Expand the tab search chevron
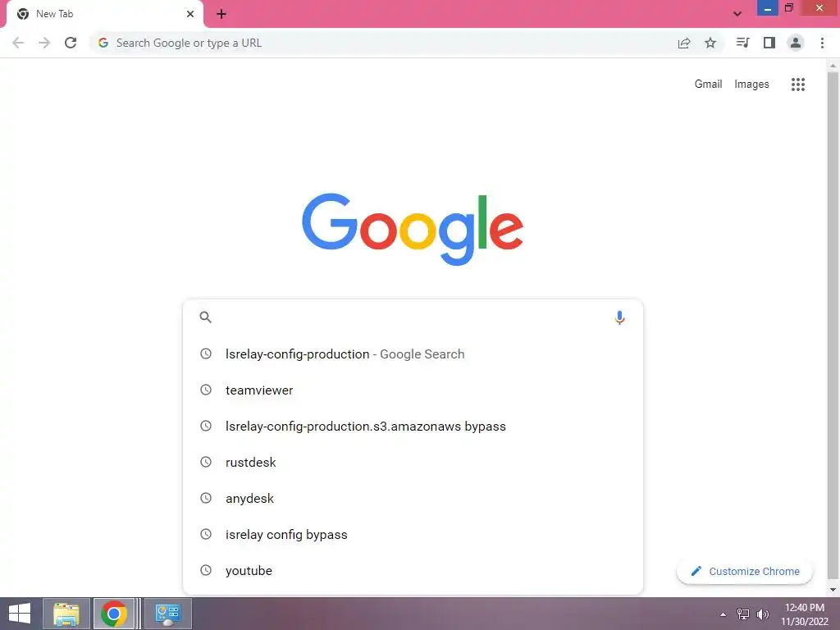 point(737,14)
